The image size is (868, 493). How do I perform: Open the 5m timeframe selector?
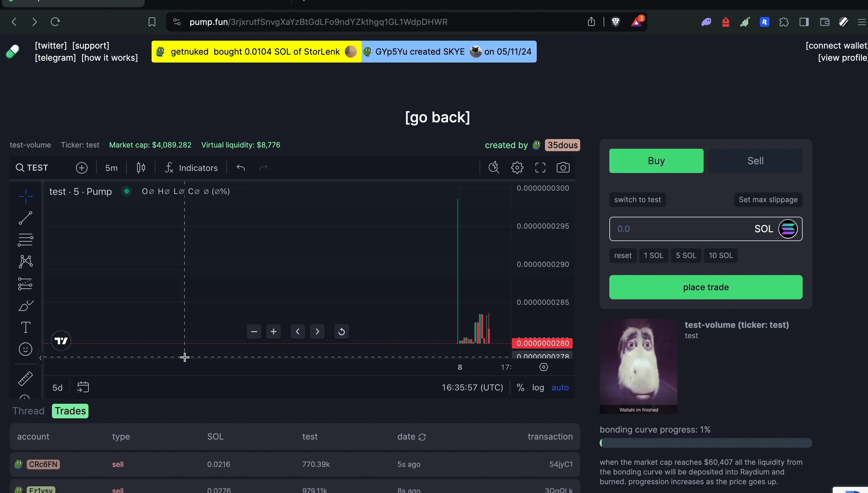pos(111,168)
